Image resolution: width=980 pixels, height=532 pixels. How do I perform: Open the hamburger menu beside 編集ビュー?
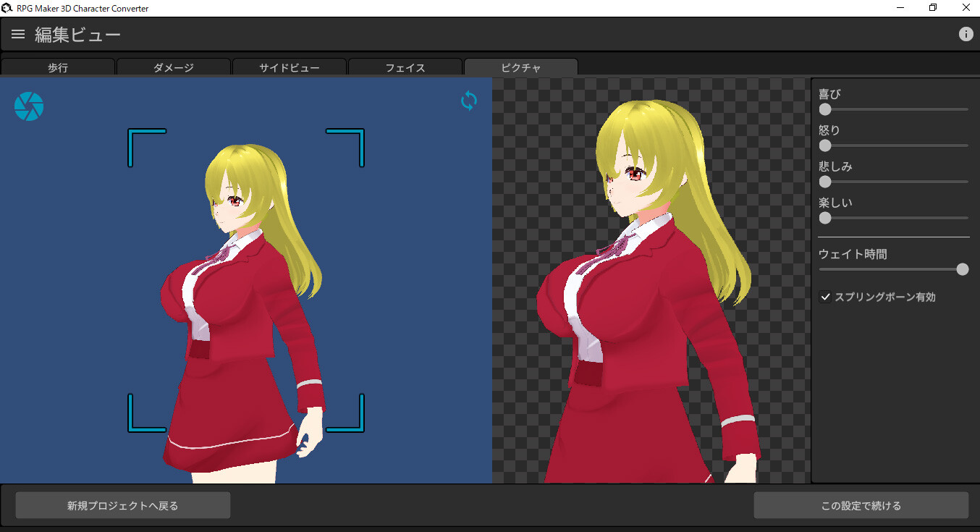pos(17,33)
